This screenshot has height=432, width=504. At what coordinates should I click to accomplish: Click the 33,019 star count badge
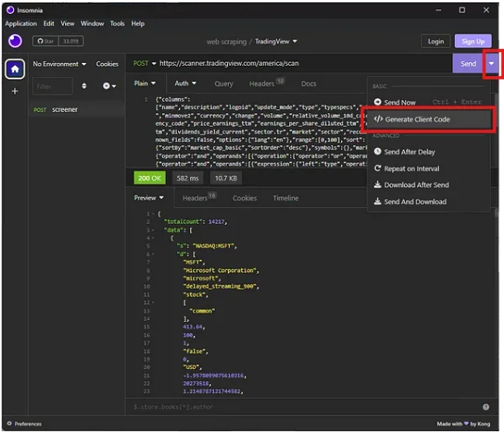(x=71, y=41)
